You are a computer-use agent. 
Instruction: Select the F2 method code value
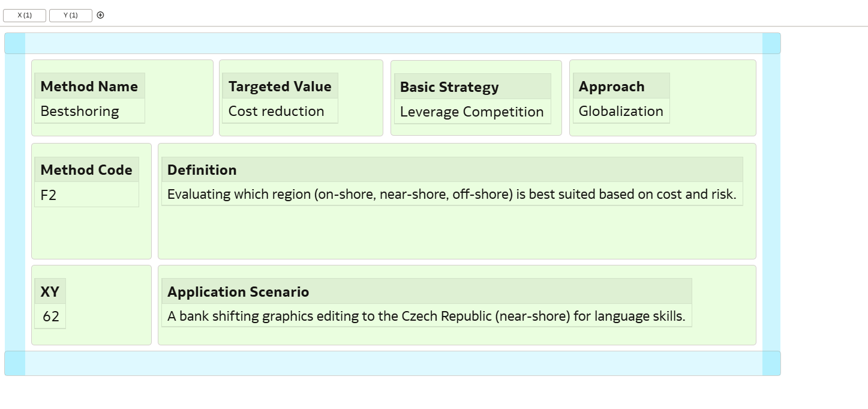pyautogui.click(x=49, y=195)
